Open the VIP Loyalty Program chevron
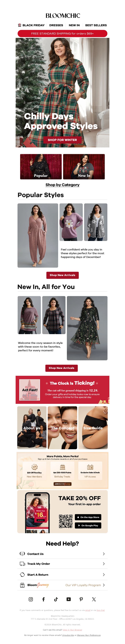This screenshot has width=125, height=644. pyautogui.click(x=104, y=585)
